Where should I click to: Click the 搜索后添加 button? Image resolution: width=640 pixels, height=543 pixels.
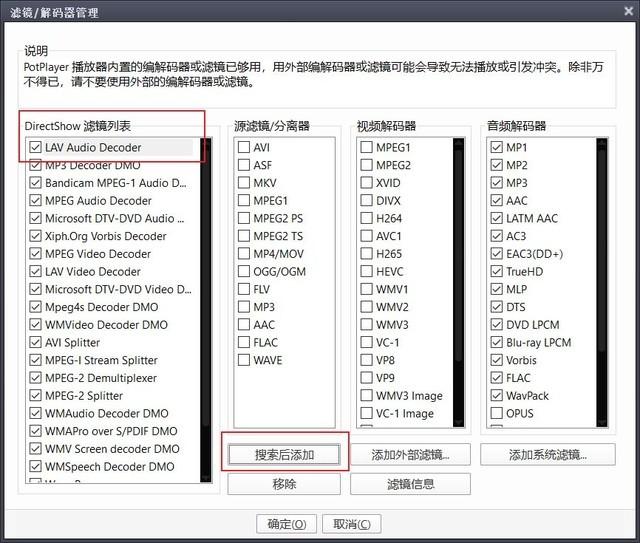(x=284, y=455)
